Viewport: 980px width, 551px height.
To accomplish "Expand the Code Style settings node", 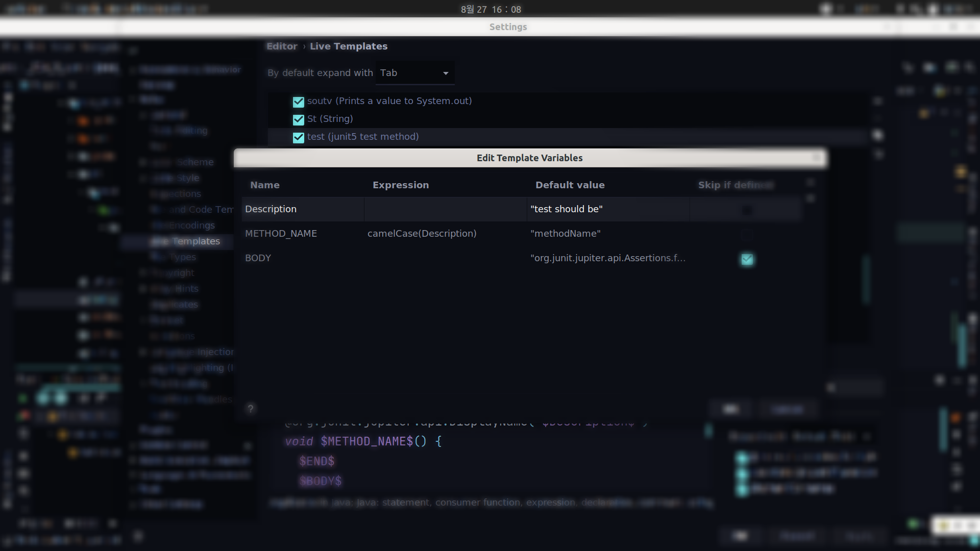I will point(143,178).
